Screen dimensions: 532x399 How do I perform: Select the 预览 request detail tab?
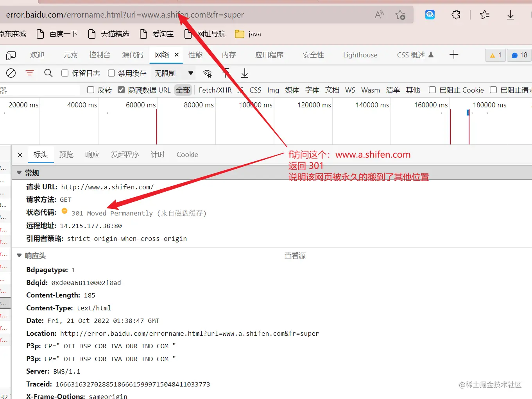(66, 155)
